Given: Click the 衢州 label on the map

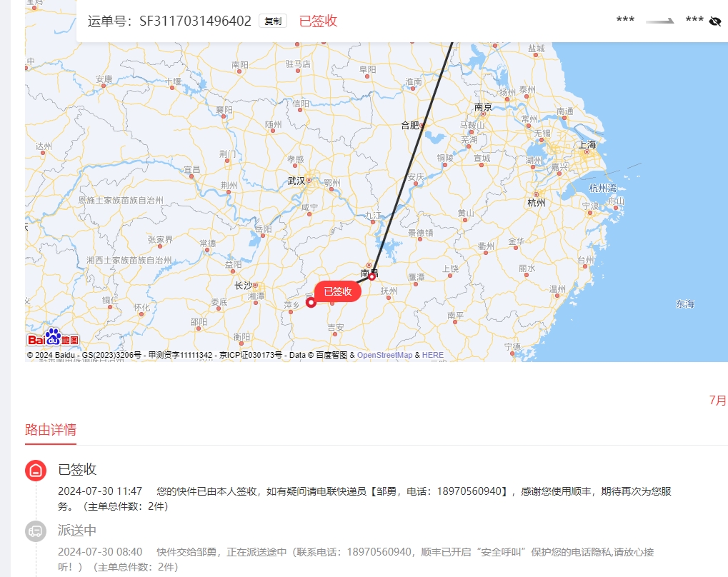Looking at the screenshot, I should [486, 246].
